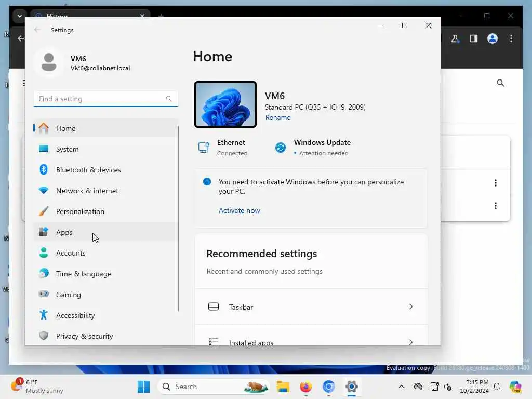Open the weather widget showing 61°F
Image resolution: width=532 pixels, height=399 pixels.
37,387
